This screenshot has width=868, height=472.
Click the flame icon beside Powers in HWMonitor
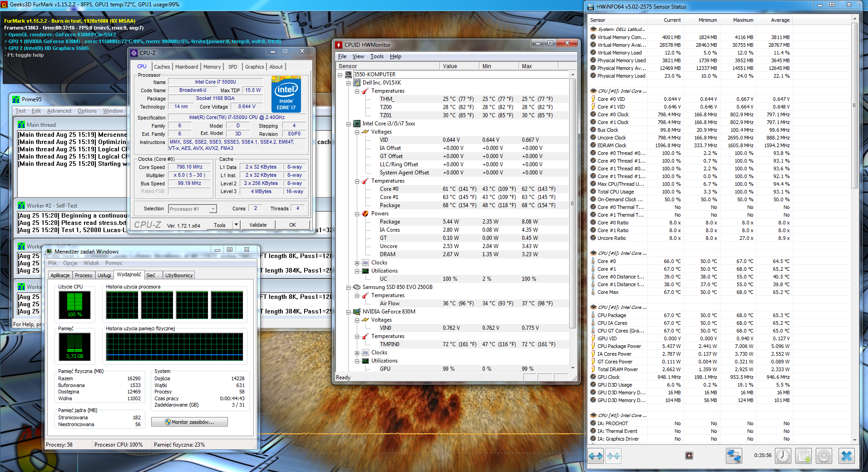point(365,214)
